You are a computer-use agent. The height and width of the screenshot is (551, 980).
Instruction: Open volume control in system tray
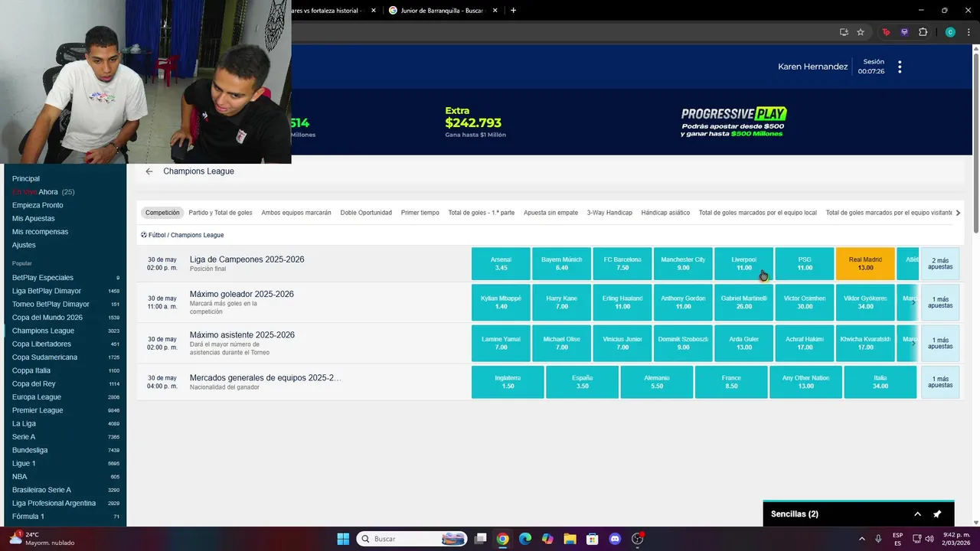point(929,539)
